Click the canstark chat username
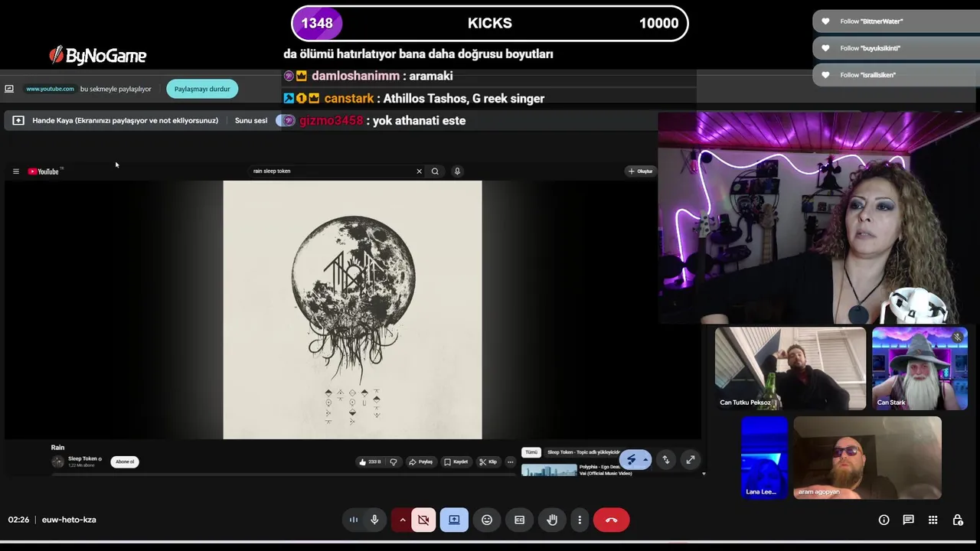Image resolution: width=980 pixels, height=551 pixels. point(349,98)
